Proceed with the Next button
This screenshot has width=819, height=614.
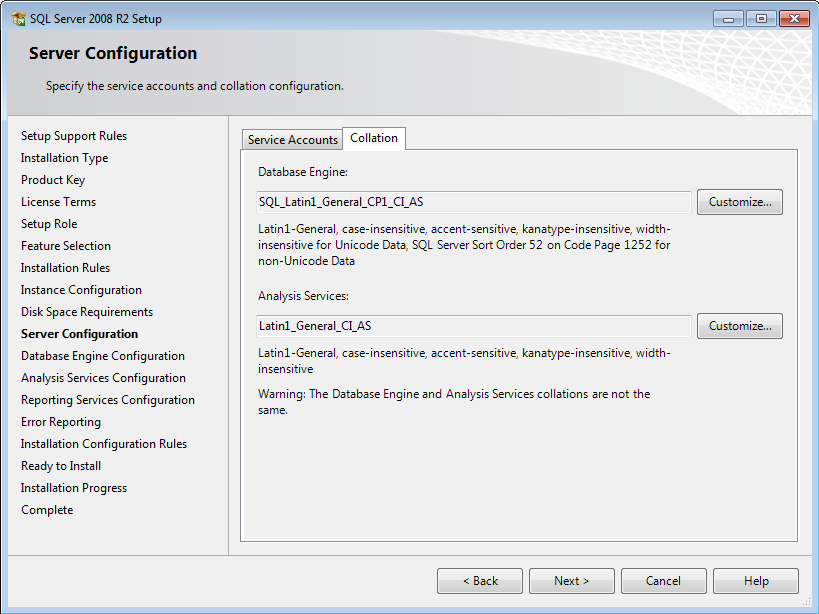pyautogui.click(x=572, y=581)
